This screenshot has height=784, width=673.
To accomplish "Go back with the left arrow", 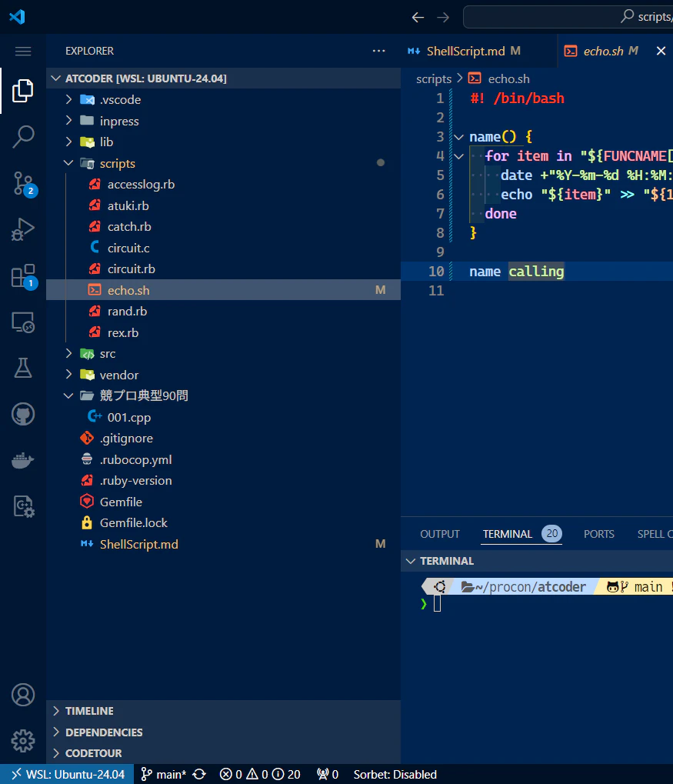I will (418, 18).
